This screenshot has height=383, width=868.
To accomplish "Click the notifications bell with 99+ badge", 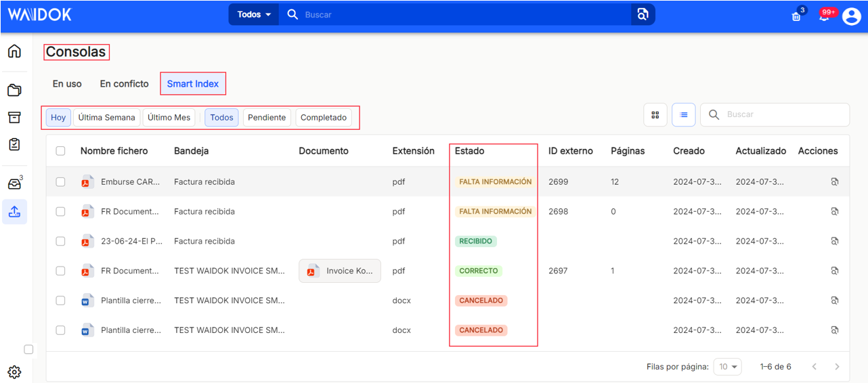I will pos(825,16).
